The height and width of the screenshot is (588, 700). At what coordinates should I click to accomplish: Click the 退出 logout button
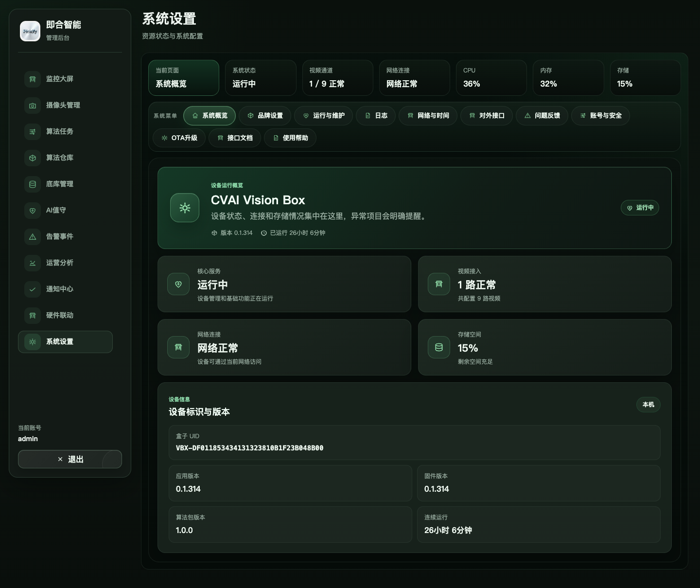(70, 459)
